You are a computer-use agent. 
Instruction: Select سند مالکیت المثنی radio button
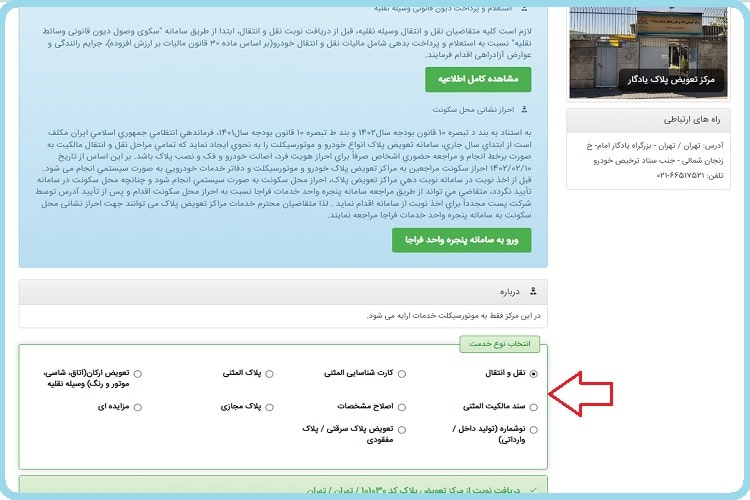pyautogui.click(x=533, y=407)
